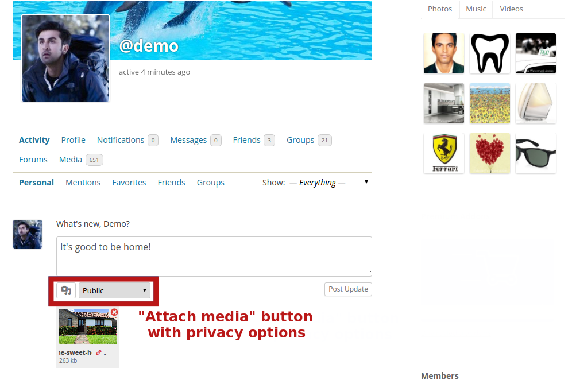Open the Groups profile menu item
The image size is (576, 392).
(300, 140)
